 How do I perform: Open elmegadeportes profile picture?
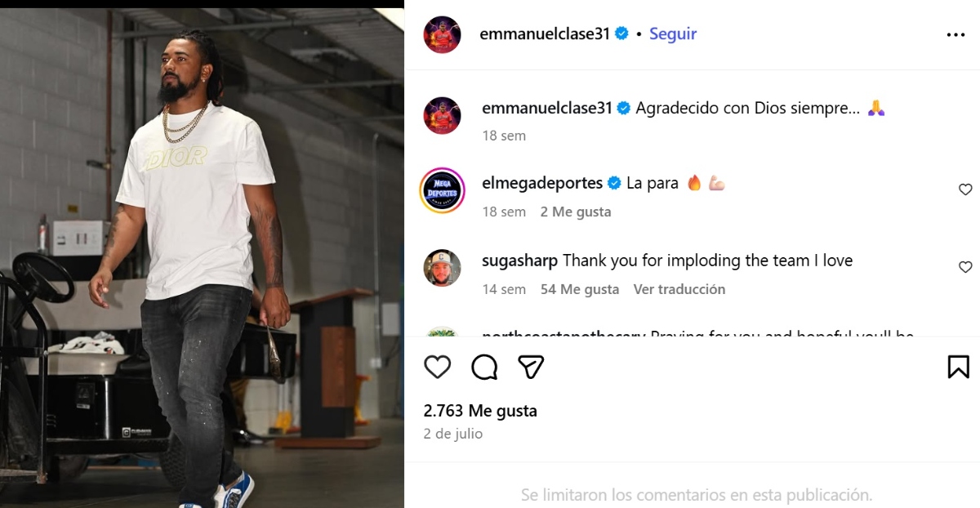[x=443, y=191]
